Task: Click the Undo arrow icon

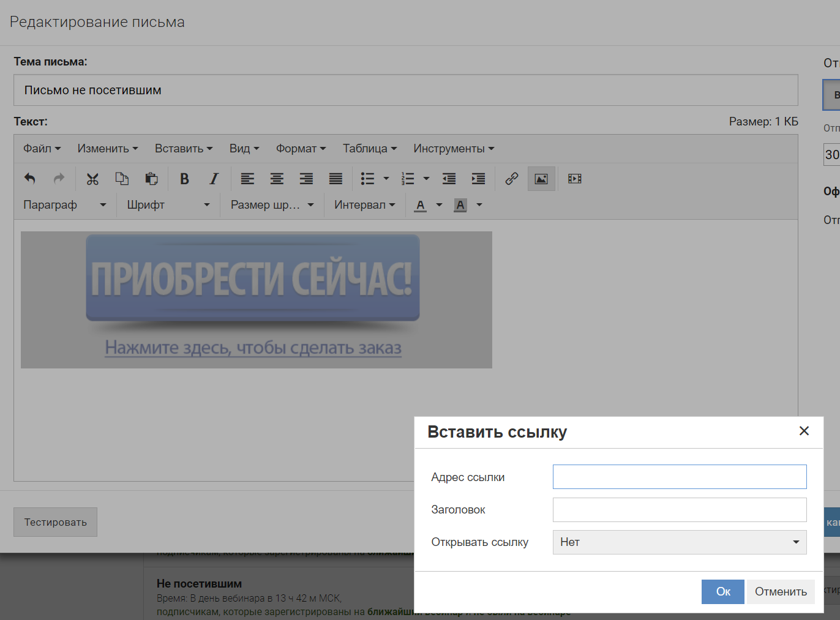Action: click(29, 179)
